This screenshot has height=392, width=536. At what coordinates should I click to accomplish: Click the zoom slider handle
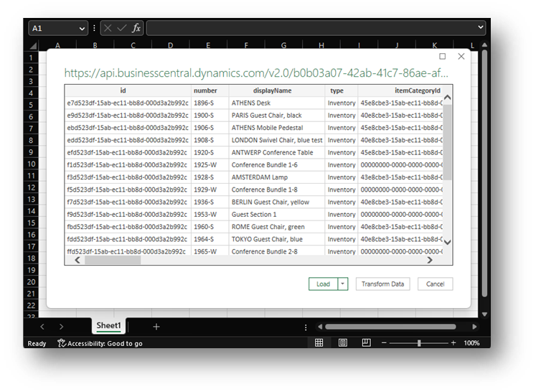pyautogui.click(x=419, y=342)
